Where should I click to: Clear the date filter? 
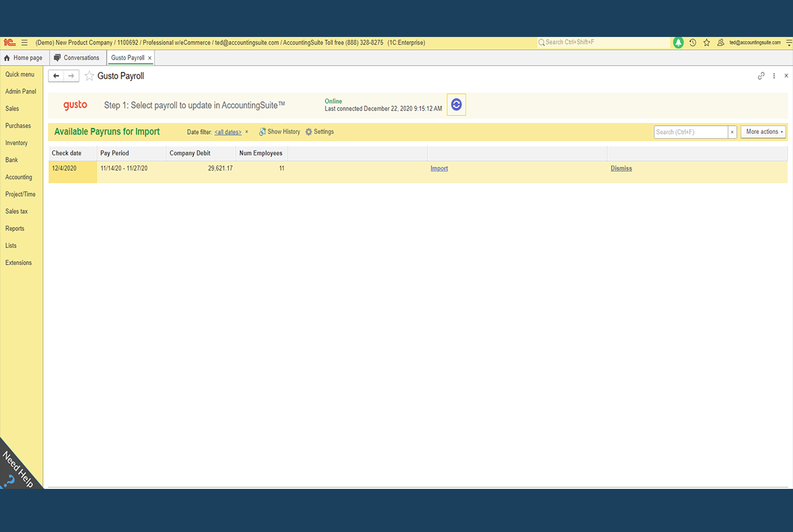(x=247, y=132)
